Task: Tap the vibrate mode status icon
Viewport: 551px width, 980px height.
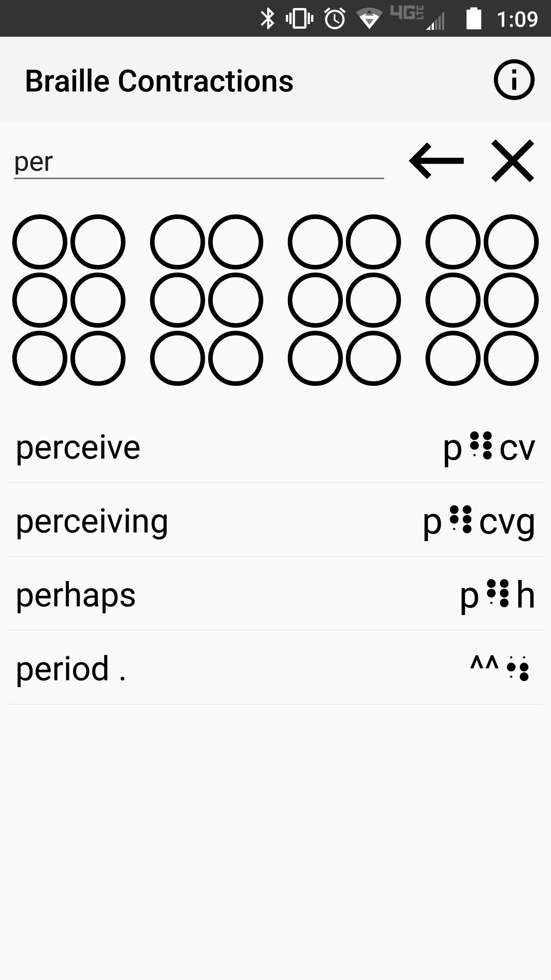Action: click(300, 18)
